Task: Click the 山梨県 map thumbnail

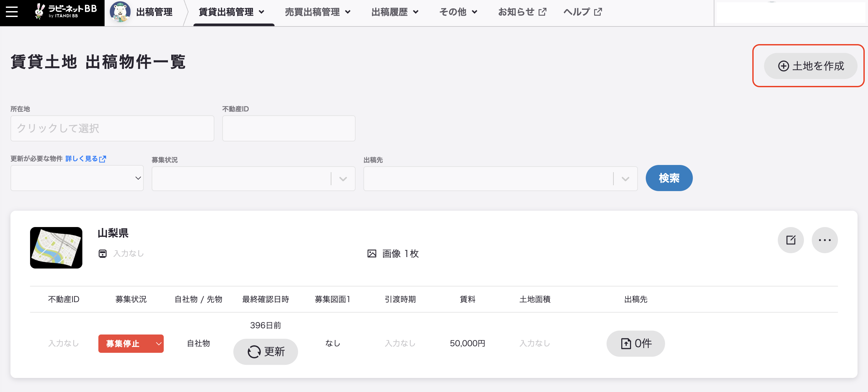Action: click(x=56, y=248)
